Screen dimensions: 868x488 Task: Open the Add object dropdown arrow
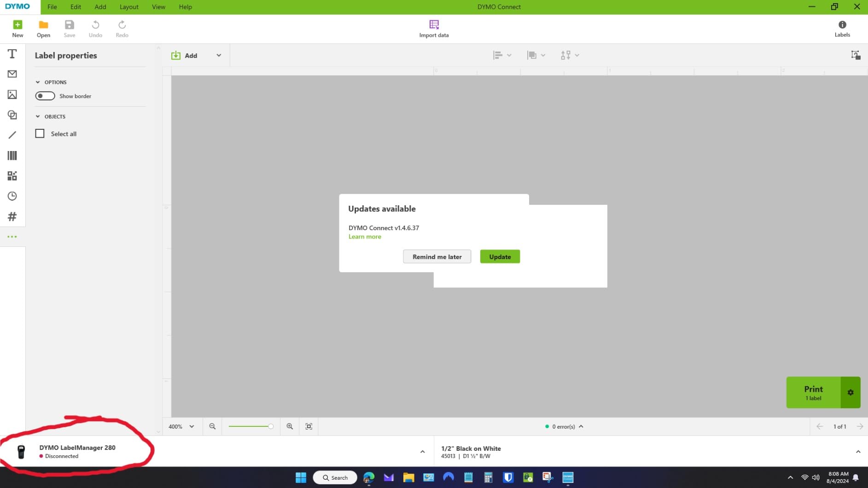tap(219, 55)
